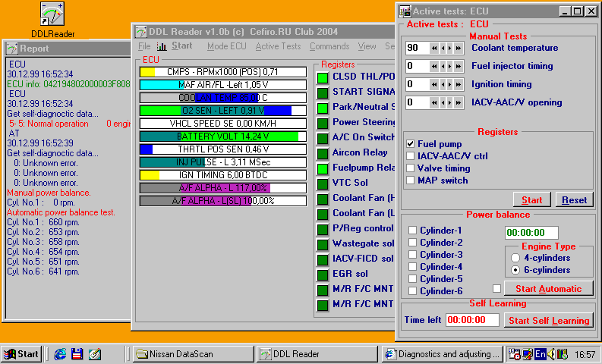
Task: Click the Start Automatic power balance button
Action: 548,289
